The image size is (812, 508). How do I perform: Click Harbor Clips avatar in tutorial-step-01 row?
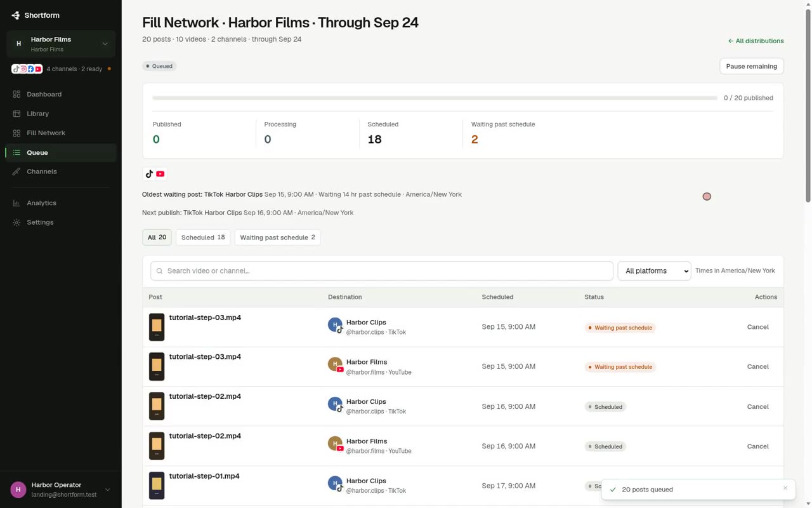coord(335,484)
